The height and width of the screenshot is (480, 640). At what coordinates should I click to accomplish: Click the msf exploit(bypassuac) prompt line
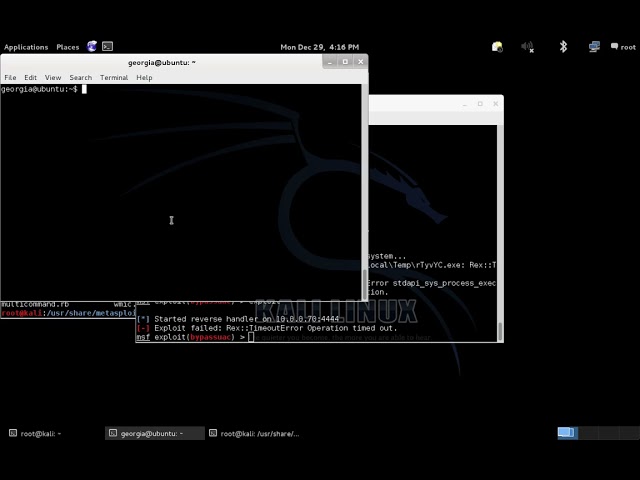pos(195,337)
